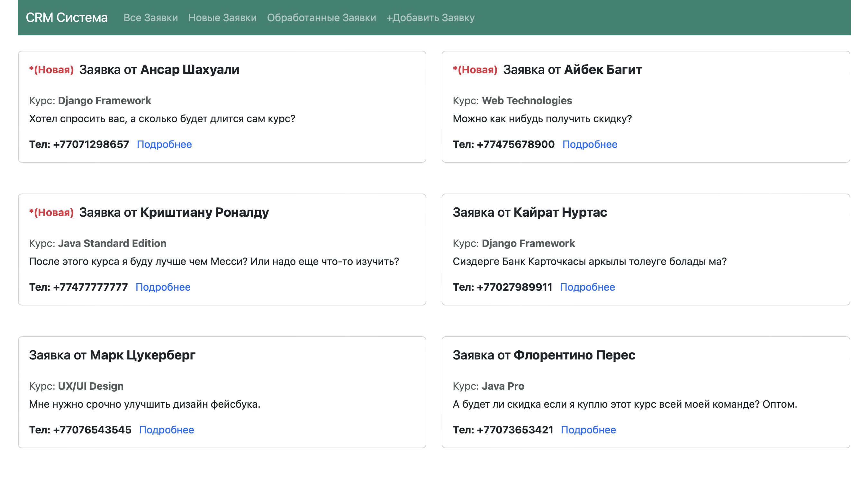Open "Подробнее" on Флорентино Перес's request
868x481 pixels.
pos(588,430)
